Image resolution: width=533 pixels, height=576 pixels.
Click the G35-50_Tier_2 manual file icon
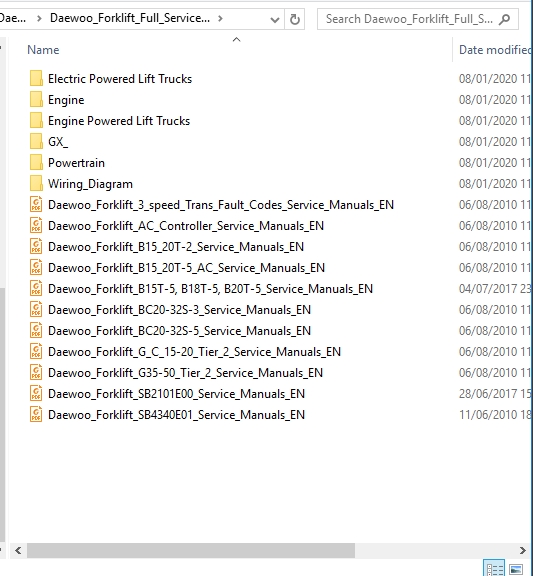pos(36,372)
